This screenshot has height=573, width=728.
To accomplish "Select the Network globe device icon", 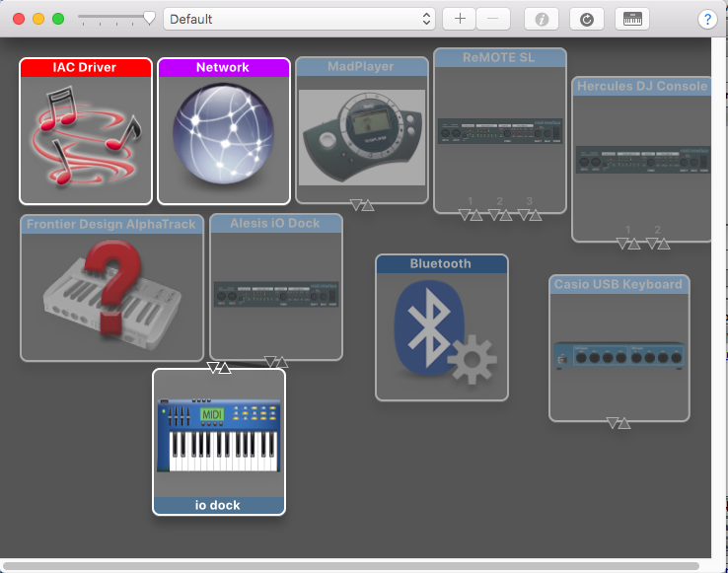I will pos(223,133).
